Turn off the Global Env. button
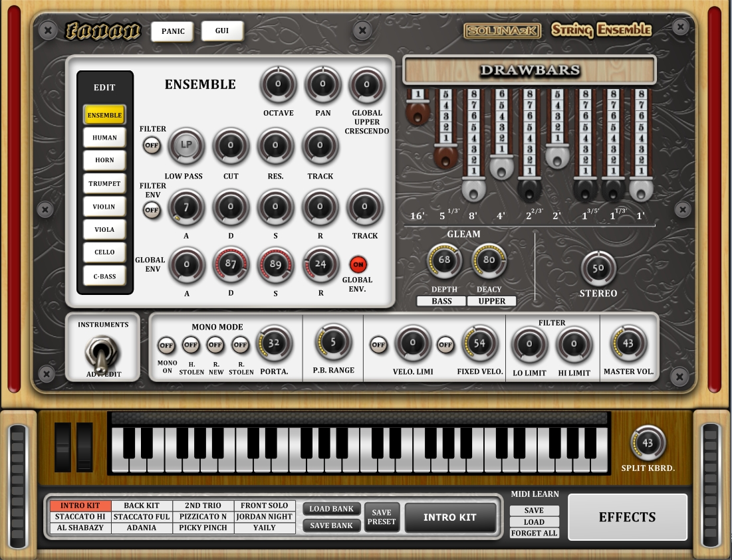Screen dimensions: 732x560 [358, 264]
